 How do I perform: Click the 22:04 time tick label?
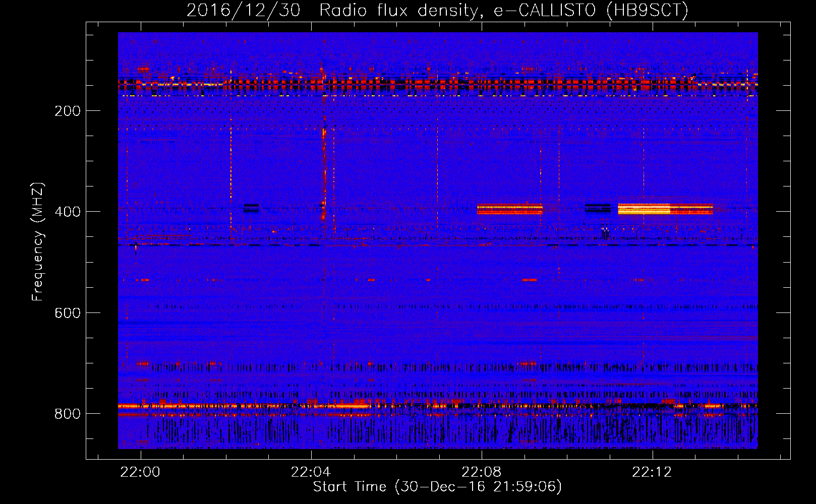tap(311, 472)
